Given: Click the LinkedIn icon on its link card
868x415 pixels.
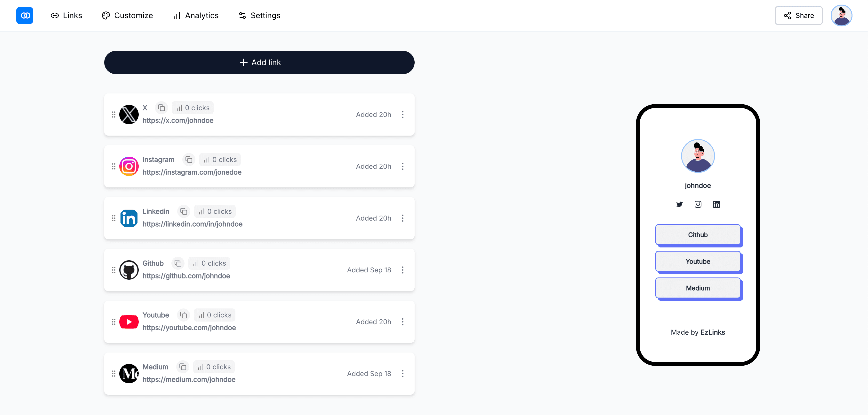Looking at the screenshot, I should 129,218.
